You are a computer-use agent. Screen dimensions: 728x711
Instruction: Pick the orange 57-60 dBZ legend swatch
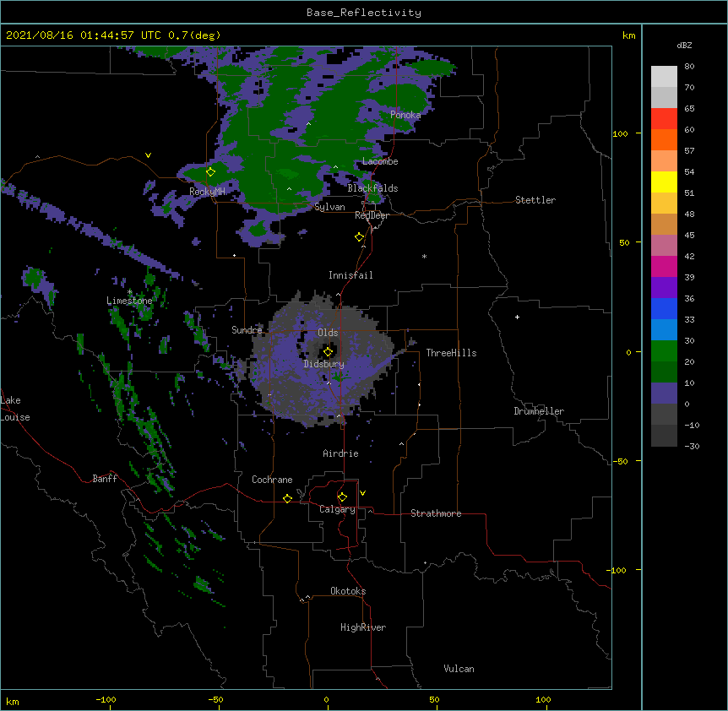664,139
